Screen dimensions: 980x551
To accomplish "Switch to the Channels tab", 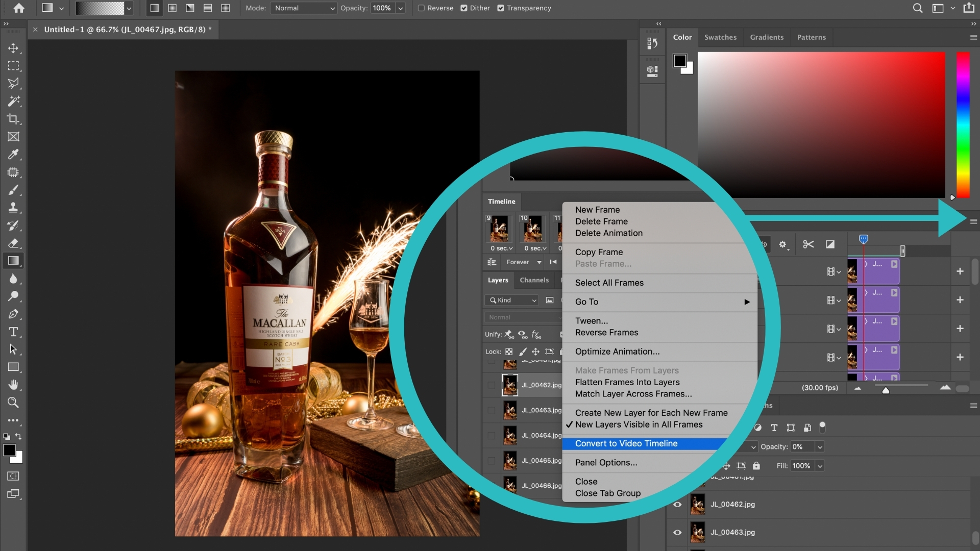I will point(534,280).
